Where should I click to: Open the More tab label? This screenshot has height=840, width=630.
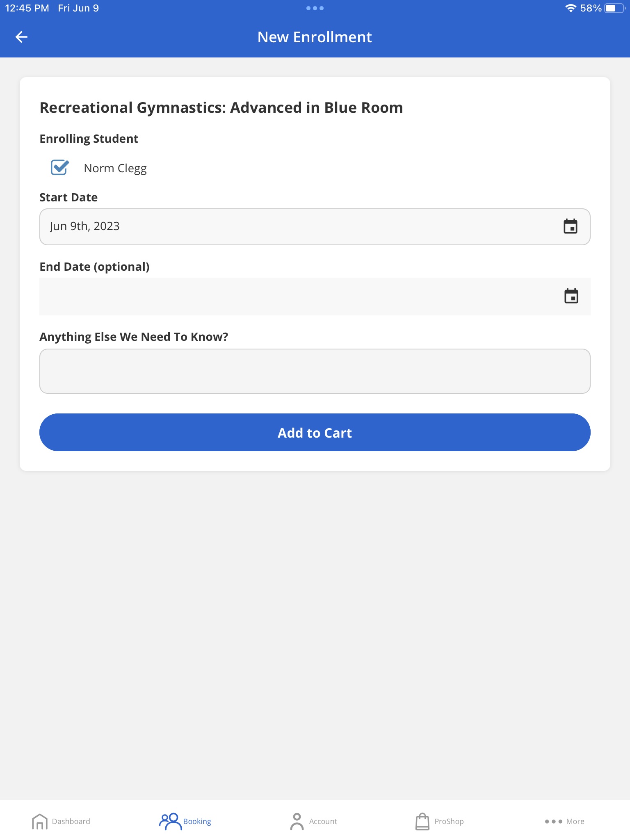click(575, 822)
